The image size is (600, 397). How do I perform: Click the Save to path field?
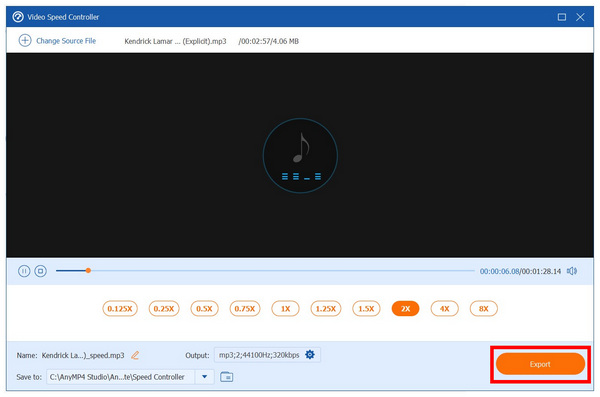tap(121, 377)
